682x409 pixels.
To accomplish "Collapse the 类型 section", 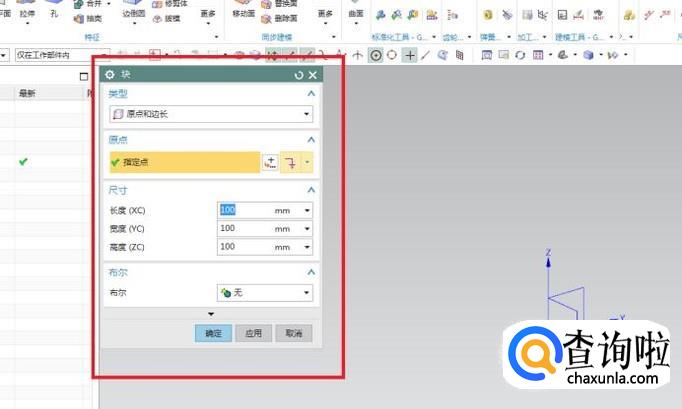I will coord(311,94).
